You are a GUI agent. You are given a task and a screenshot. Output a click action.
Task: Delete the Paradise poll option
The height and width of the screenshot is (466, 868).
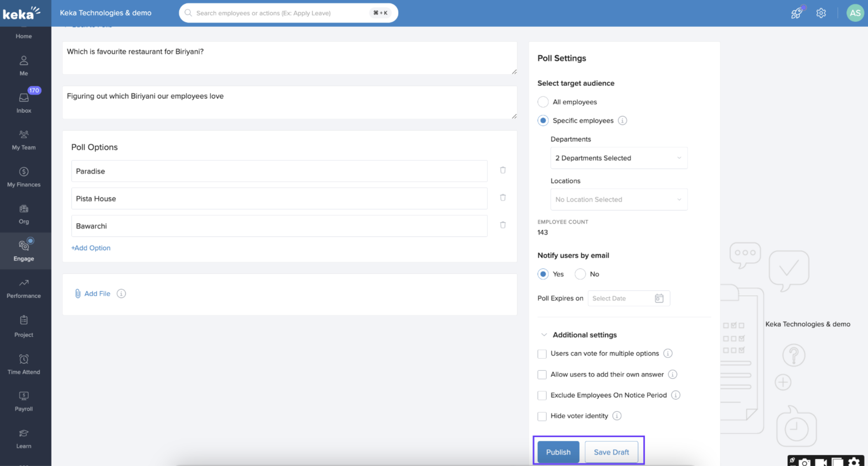point(503,170)
